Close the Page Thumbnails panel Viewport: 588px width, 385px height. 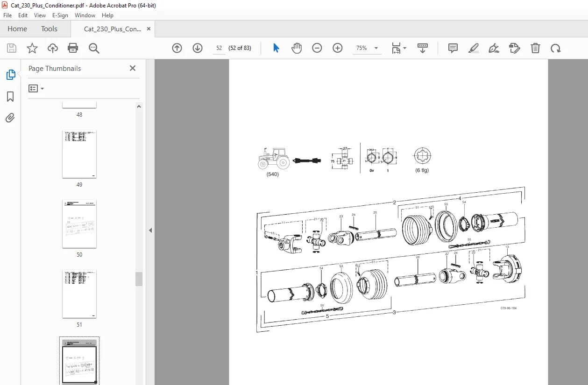(133, 68)
